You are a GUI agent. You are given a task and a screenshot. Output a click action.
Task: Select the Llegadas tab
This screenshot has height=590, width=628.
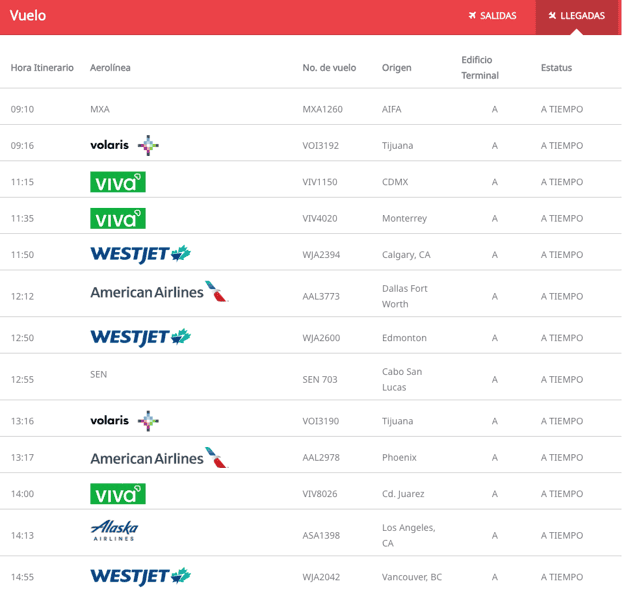click(576, 16)
